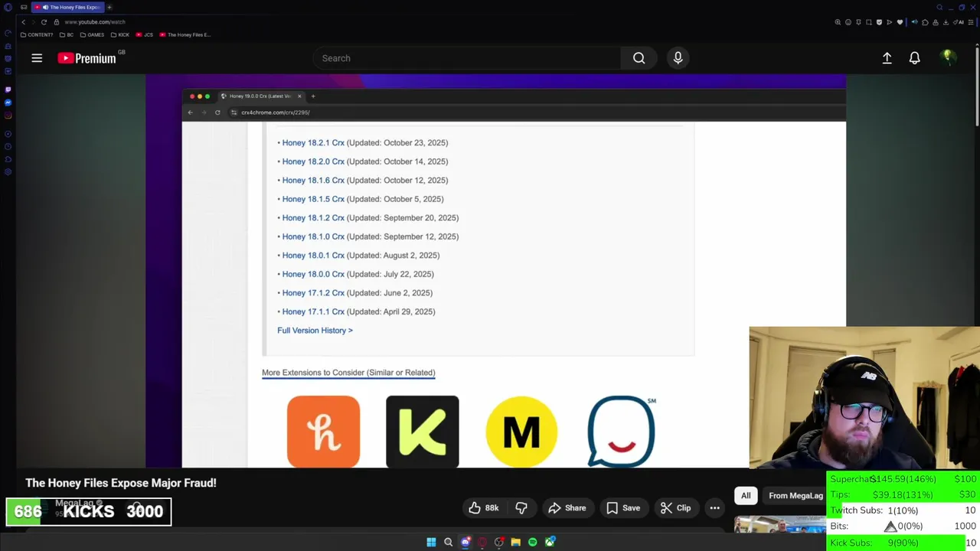Open Spotify from the taskbar
Viewport: 980px width, 551px height.
(532, 542)
